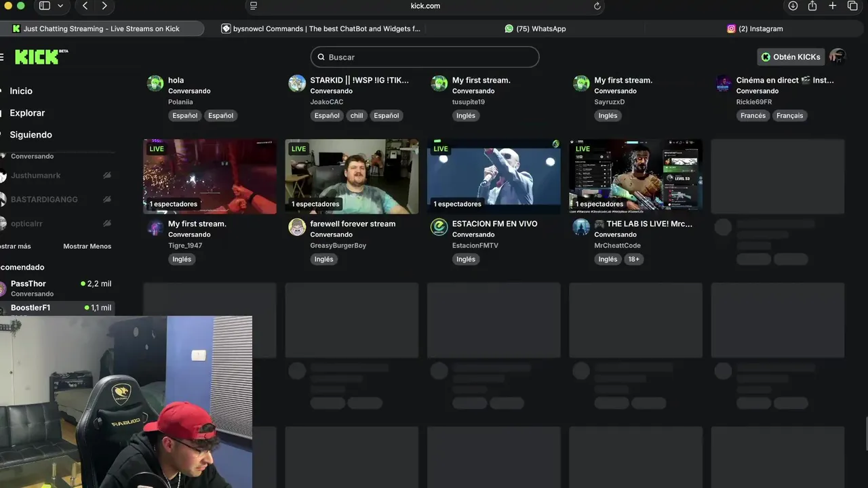868x488 pixels.
Task: Open Rickie69FR channel avatar
Action: (x=724, y=83)
